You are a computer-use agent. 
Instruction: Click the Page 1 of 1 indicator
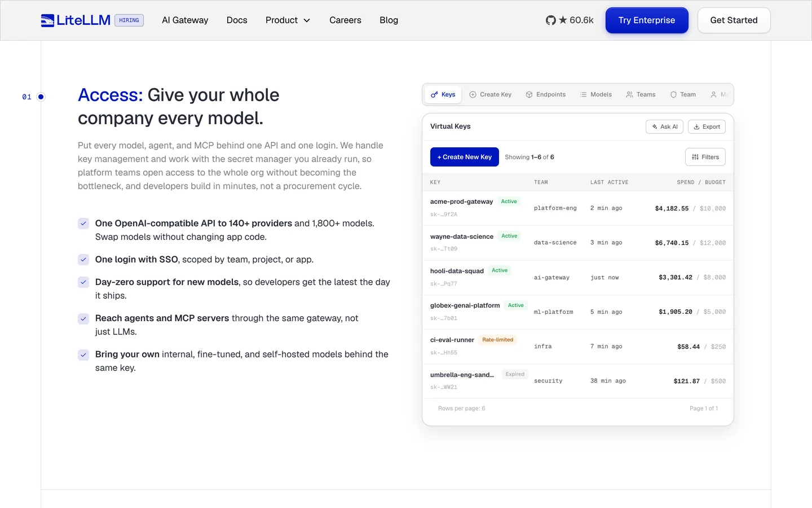click(x=704, y=409)
